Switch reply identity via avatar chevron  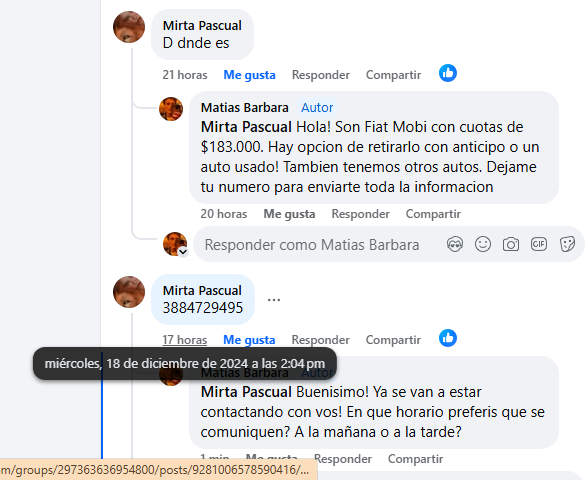click(x=183, y=252)
